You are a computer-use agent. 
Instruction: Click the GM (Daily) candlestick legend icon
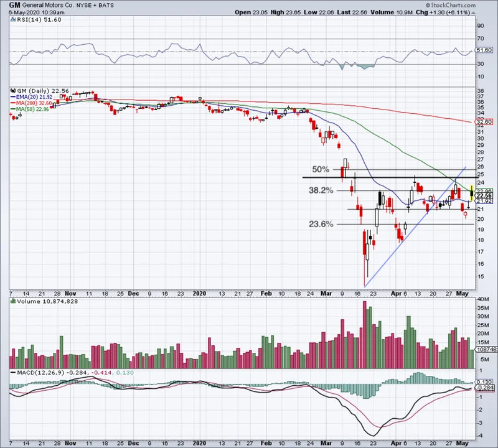[x=12, y=90]
